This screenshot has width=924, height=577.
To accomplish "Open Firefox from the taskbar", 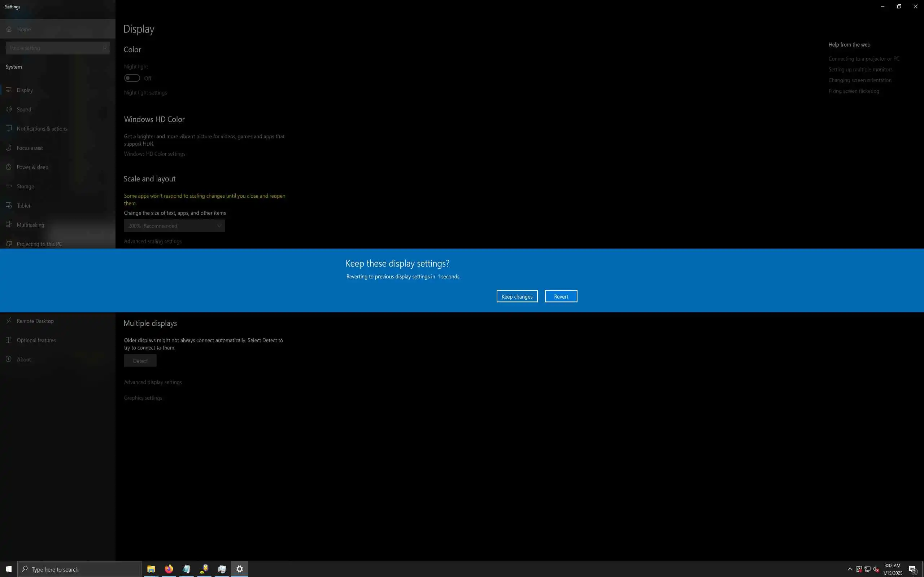I will 169,569.
